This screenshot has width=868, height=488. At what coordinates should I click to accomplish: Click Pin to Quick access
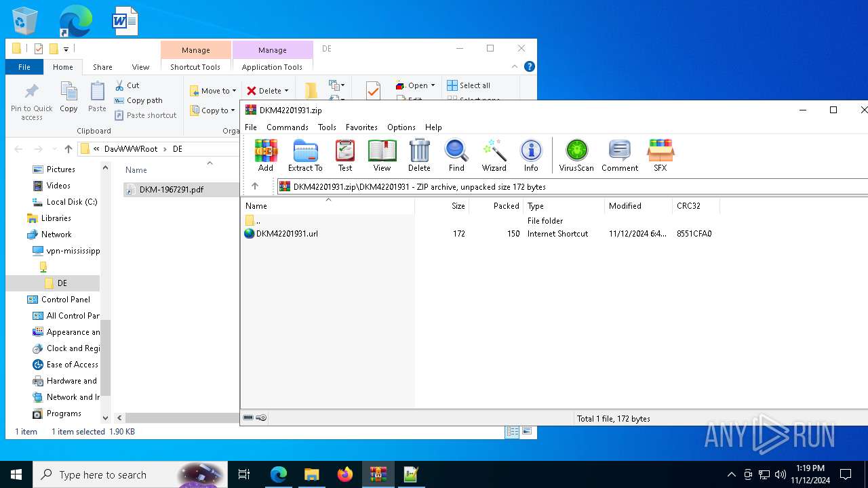click(x=31, y=102)
